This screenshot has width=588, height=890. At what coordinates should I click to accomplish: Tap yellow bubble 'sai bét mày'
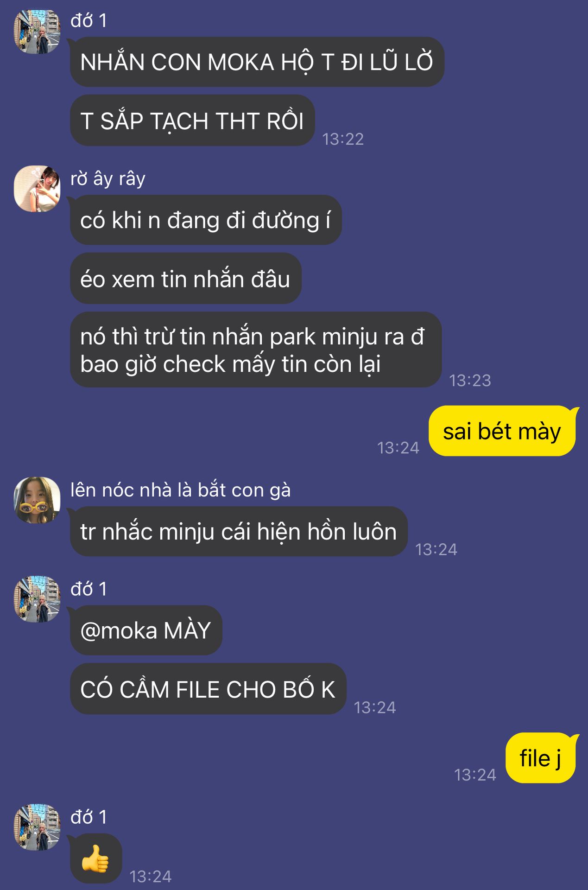(x=502, y=431)
